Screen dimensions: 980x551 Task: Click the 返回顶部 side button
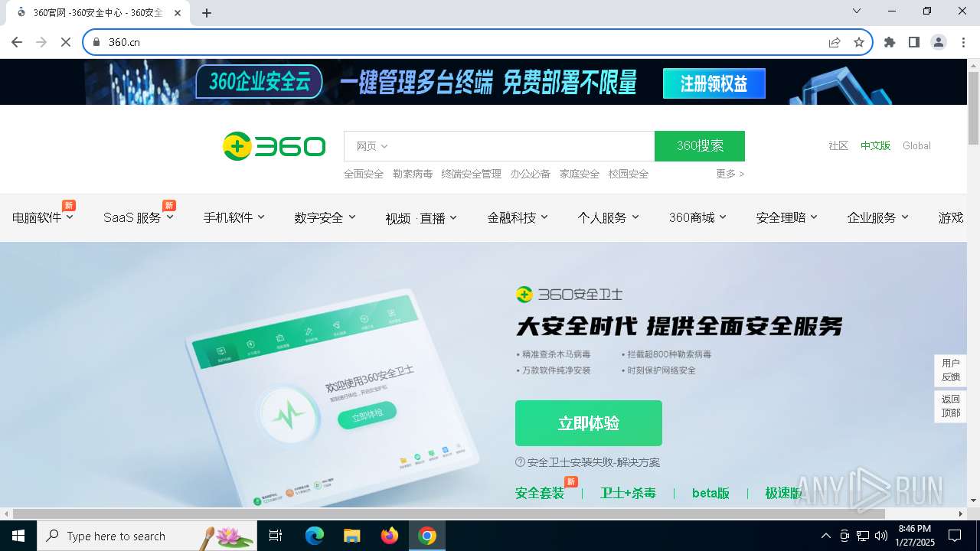tap(950, 406)
